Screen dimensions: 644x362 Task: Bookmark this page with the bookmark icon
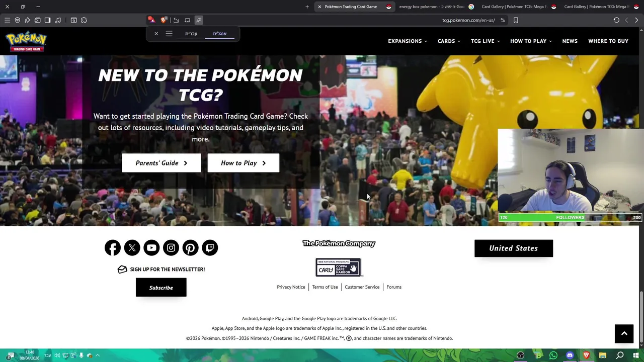pos(516,20)
